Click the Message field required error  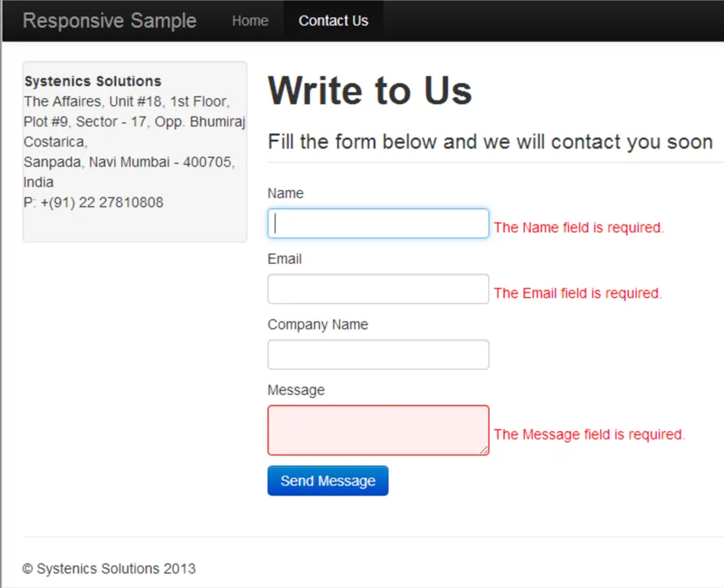pyautogui.click(x=589, y=434)
